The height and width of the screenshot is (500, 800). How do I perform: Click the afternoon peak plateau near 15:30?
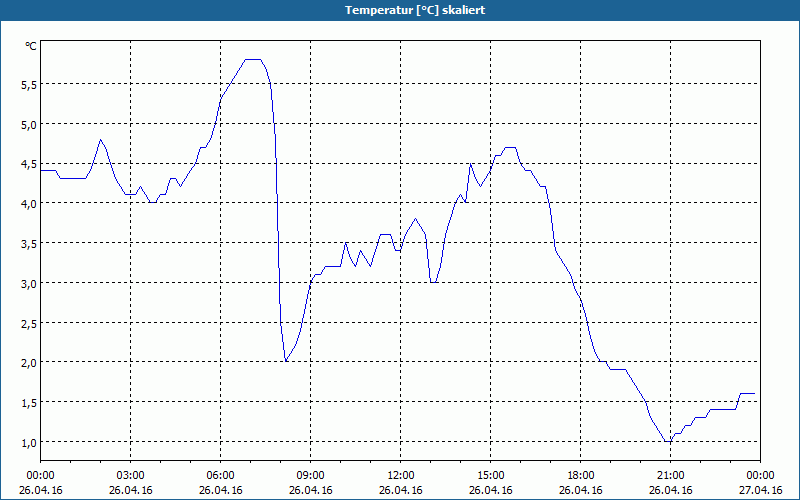510,147
